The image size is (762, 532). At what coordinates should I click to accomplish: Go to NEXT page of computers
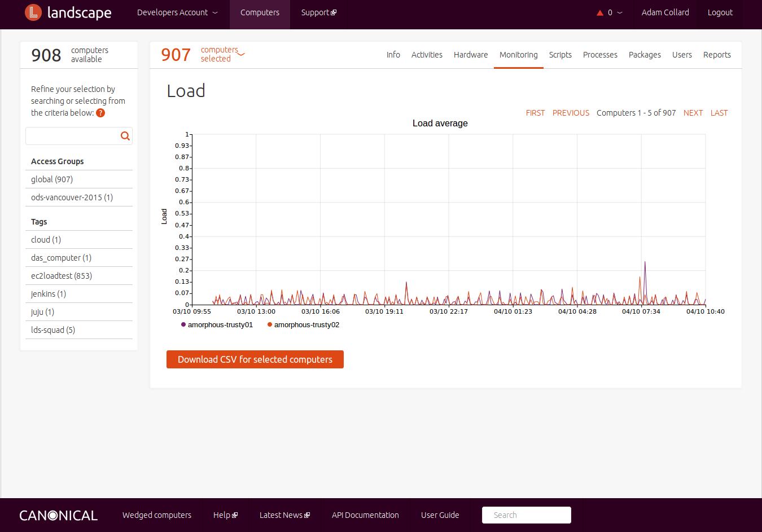(693, 113)
